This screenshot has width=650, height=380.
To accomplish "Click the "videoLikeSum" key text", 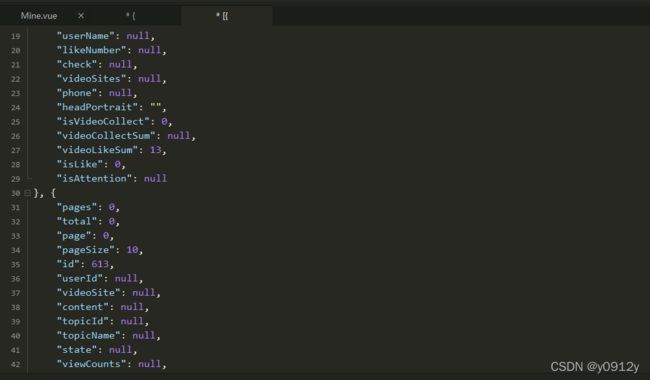I will point(97,150).
